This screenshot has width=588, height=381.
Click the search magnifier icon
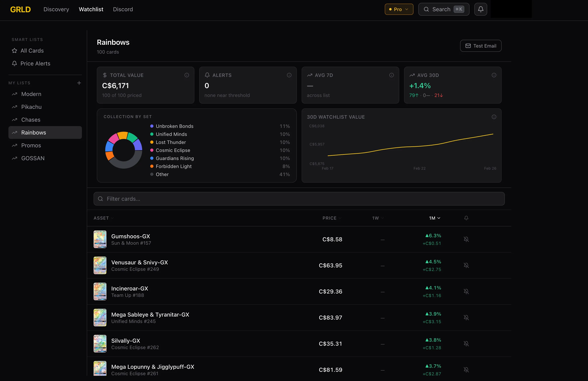click(x=426, y=9)
